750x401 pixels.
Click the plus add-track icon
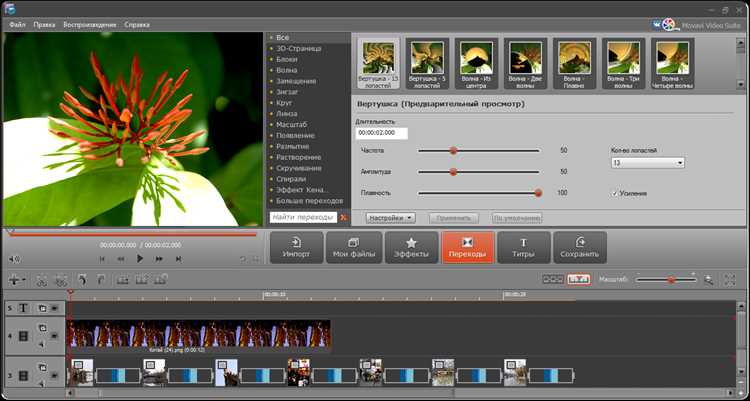16,280
